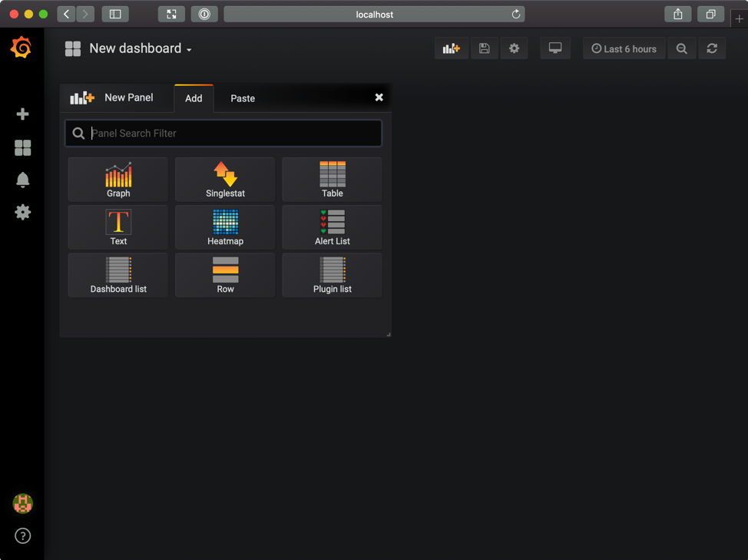Open a new Safari tab
The image size is (748, 560).
pyautogui.click(x=739, y=19)
